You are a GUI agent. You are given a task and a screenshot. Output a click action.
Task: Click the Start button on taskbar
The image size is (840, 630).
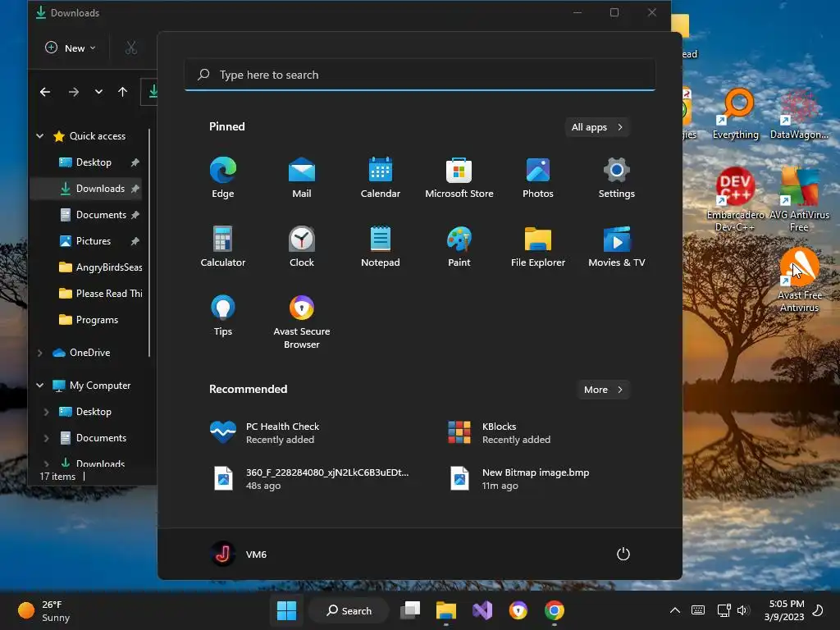point(286,610)
